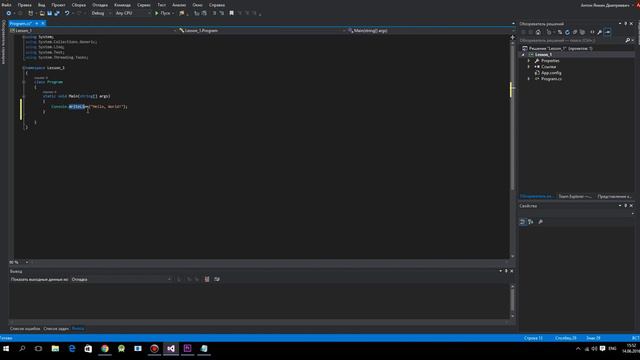Close the Program.cs tab
640x360 pixels.
(43, 24)
